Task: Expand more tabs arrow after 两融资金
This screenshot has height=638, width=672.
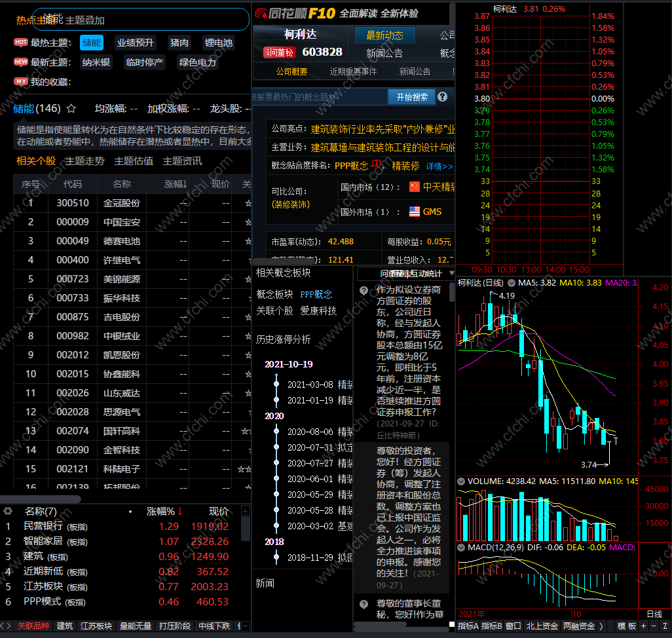Action: tap(601, 626)
